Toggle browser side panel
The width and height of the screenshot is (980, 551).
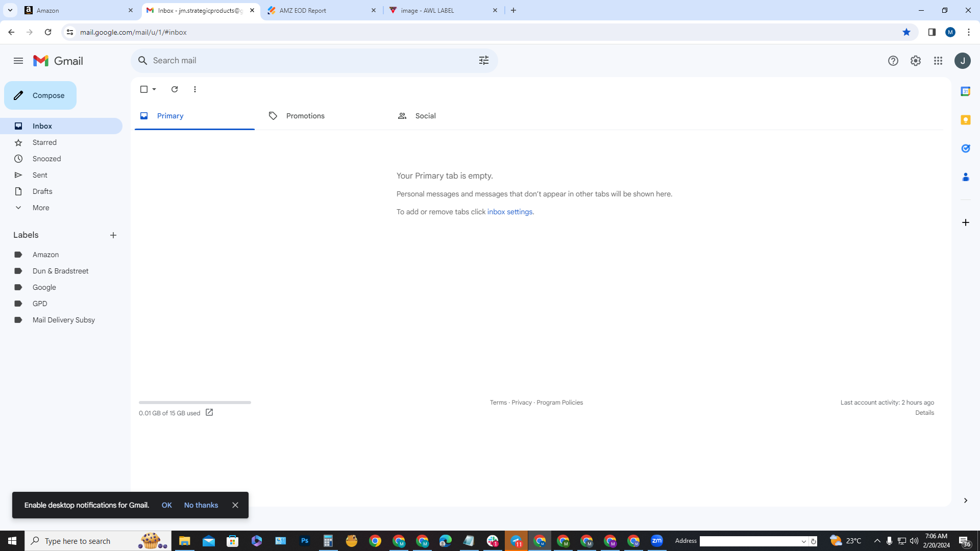(932, 32)
